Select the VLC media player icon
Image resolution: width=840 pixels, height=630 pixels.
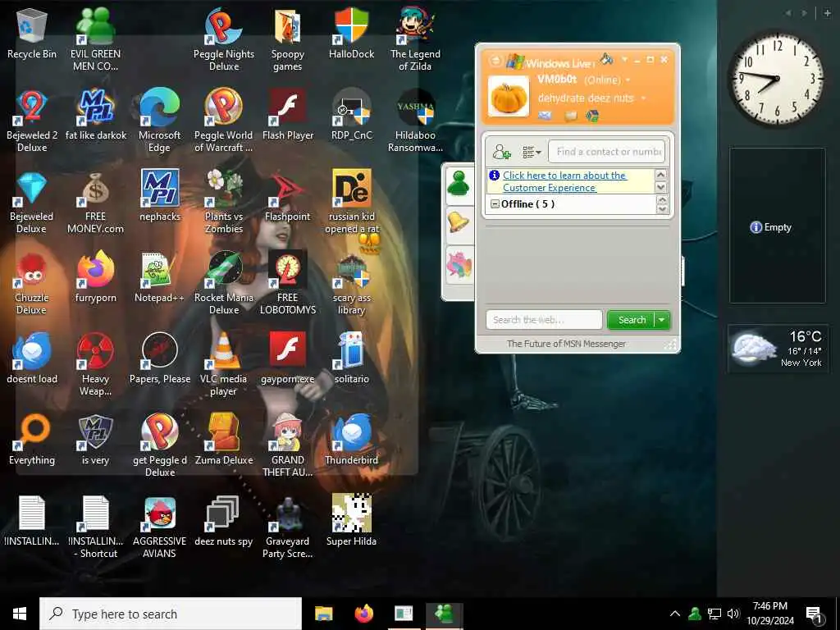(224, 364)
